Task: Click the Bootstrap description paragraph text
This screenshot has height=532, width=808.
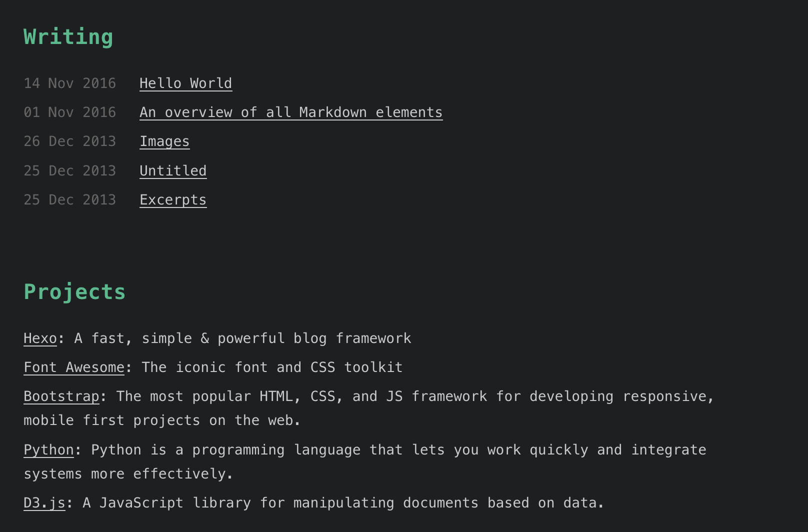Action: pyautogui.click(x=415, y=396)
